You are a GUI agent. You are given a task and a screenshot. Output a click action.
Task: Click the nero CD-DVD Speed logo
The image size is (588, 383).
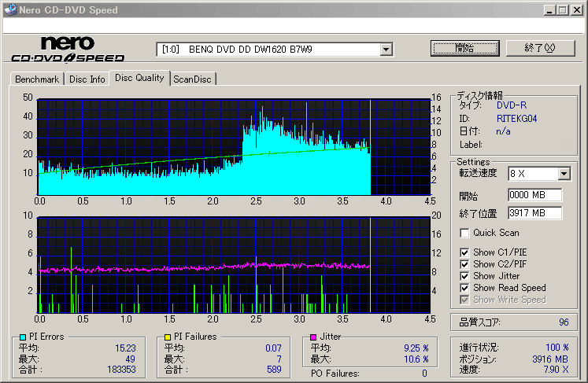click(x=68, y=49)
